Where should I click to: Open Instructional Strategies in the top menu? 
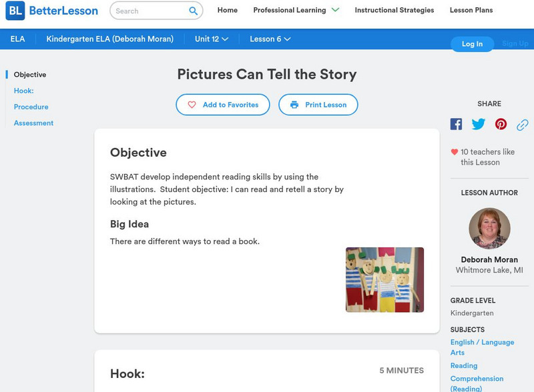tap(394, 10)
